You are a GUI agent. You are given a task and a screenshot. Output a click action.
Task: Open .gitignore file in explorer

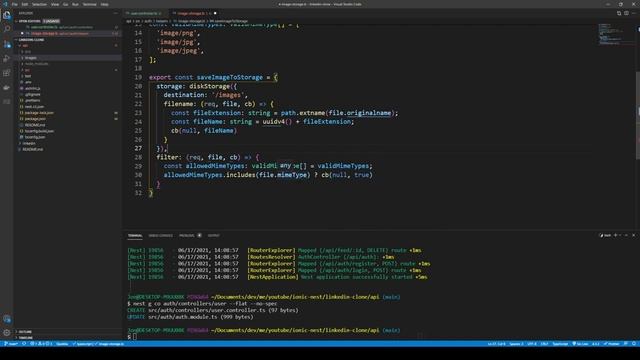(x=32, y=95)
